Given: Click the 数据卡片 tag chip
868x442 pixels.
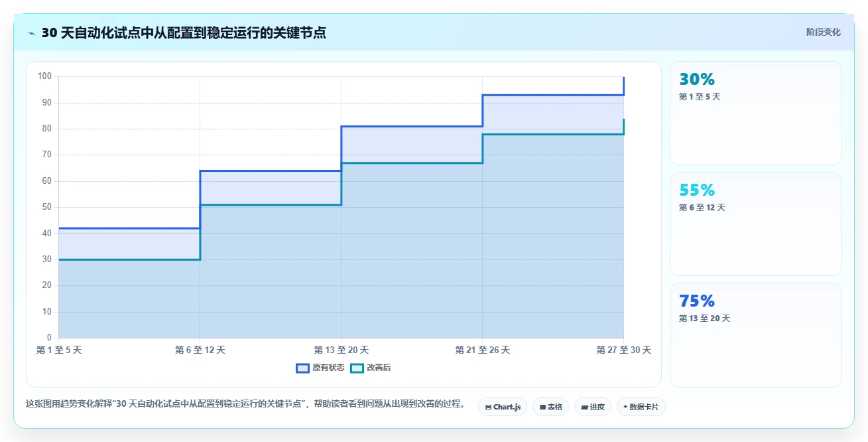Looking at the screenshot, I should point(641,407).
